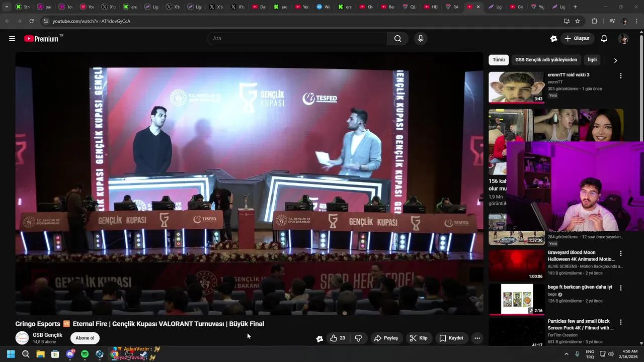Click the install app icon in address bar
644x362 pixels.
point(567,21)
